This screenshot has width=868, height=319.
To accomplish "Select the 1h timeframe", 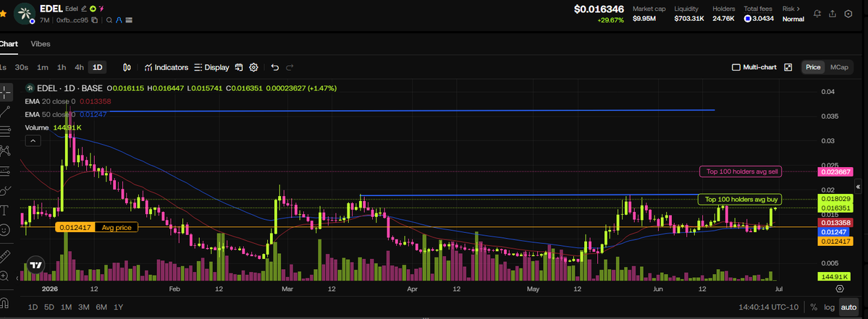I will click(62, 67).
